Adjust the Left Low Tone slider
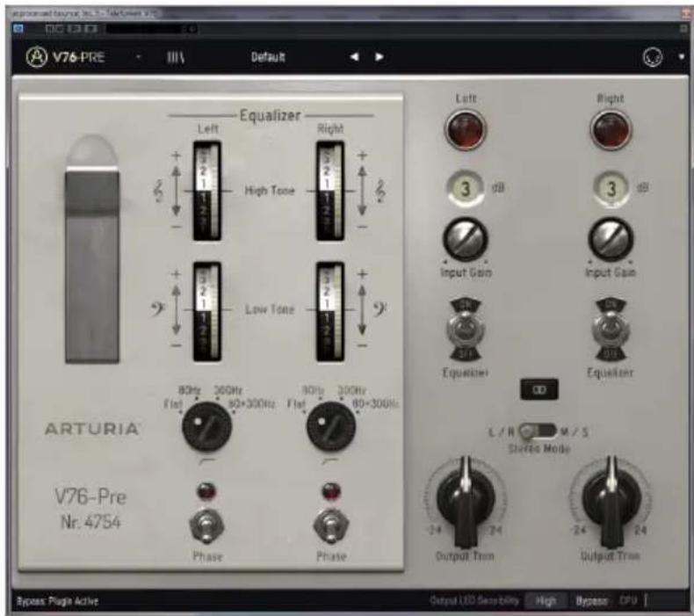Viewport: 694px width, 616px height. [206, 311]
